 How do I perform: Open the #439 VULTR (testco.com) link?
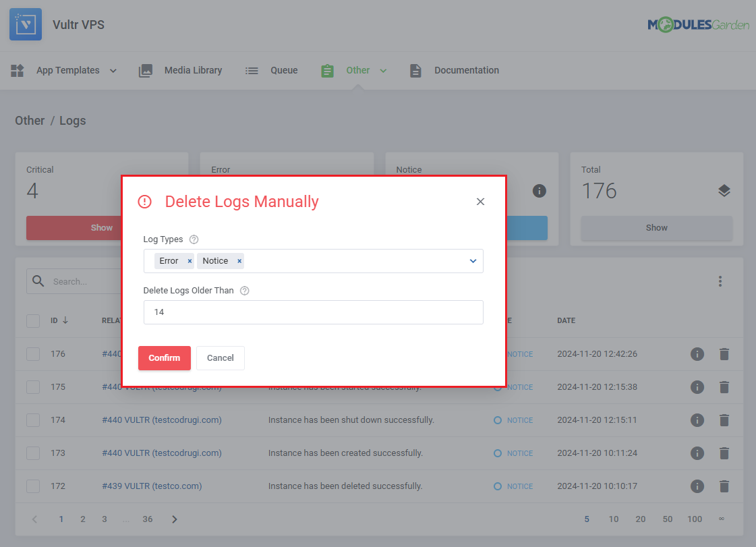click(x=152, y=486)
